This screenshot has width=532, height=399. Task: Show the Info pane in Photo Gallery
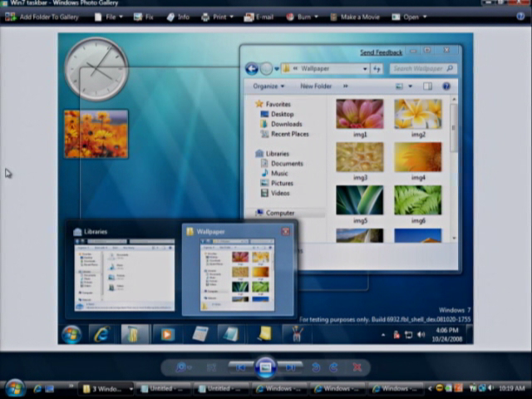tap(178, 17)
